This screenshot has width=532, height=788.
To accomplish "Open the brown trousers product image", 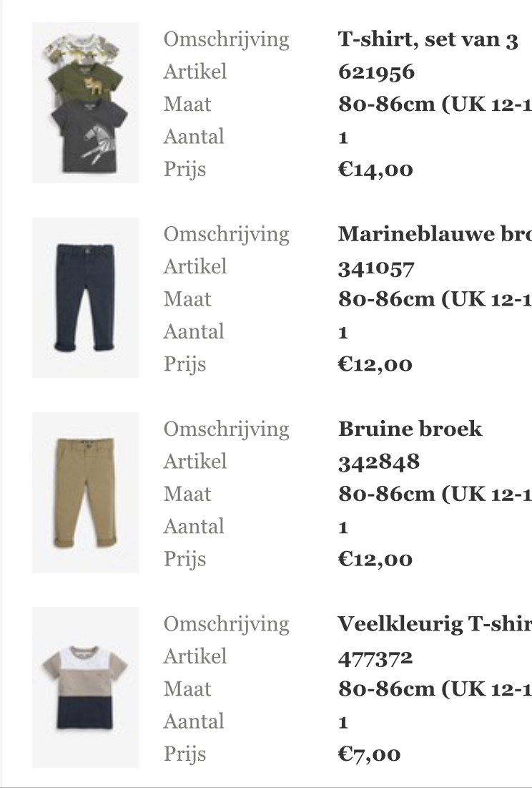I will (x=85, y=492).
